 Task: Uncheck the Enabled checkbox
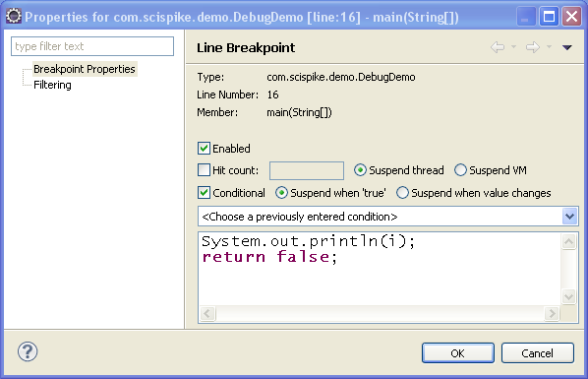(204, 149)
